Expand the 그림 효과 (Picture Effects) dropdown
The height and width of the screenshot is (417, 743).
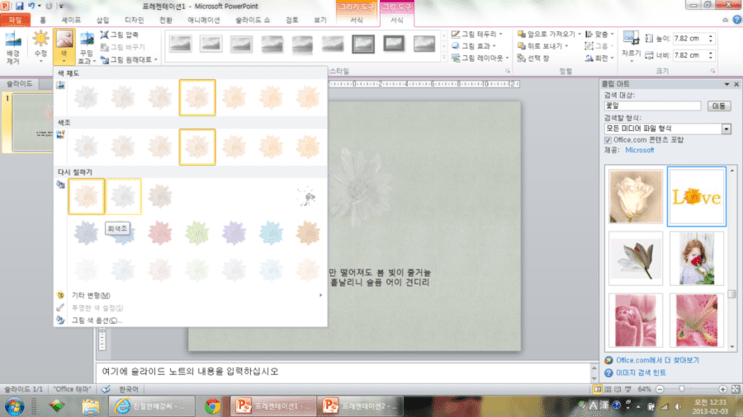(473, 46)
